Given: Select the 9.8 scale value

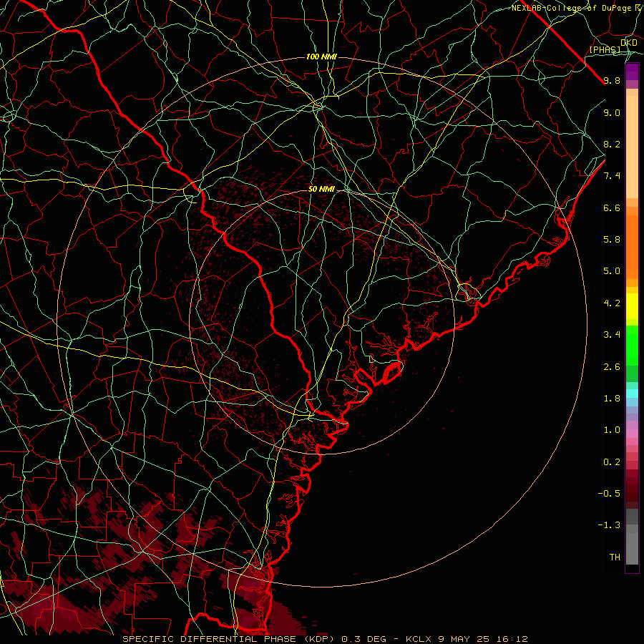Looking at the screenshot, I should coord(612,81).
